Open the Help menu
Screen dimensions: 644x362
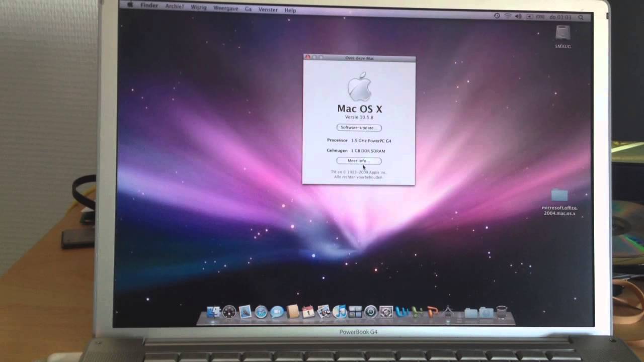[x=290, y=10]
